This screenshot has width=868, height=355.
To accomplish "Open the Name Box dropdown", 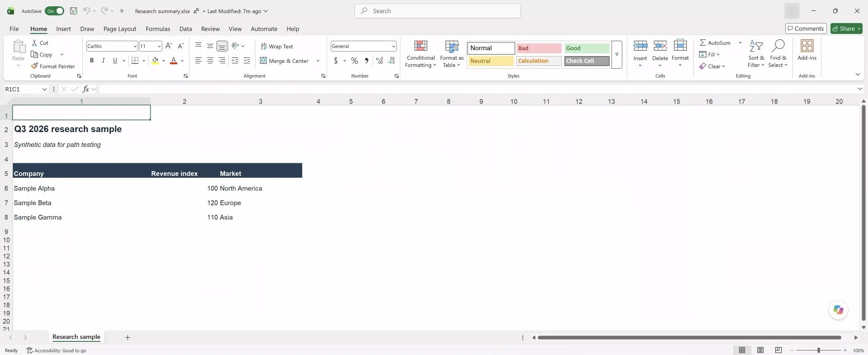I will pos(44,89).
